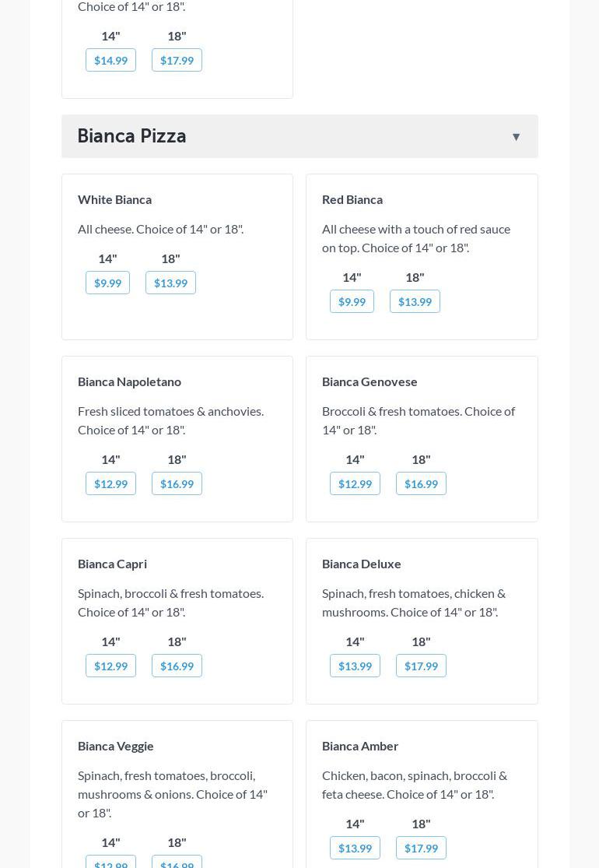Select Bianca Deluxe 14" $13.99 price
Image resolution: width=599 pixels, height=868 pixels.
[x=355, y=666]
